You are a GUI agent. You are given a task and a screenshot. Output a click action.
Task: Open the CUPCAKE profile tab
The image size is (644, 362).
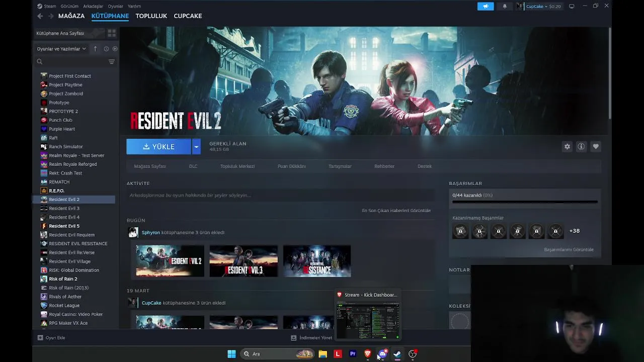(x=188, y=16)
